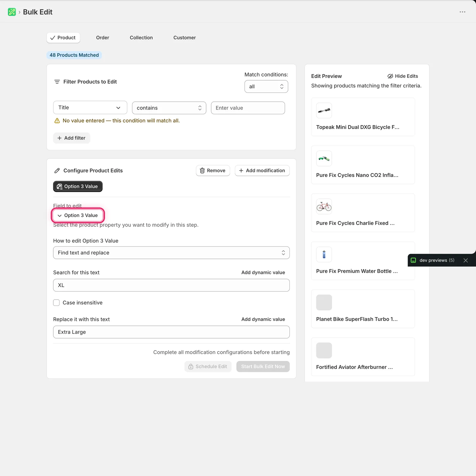
Task: Focus the Enter value filter field
Action: tap(248, 108)
